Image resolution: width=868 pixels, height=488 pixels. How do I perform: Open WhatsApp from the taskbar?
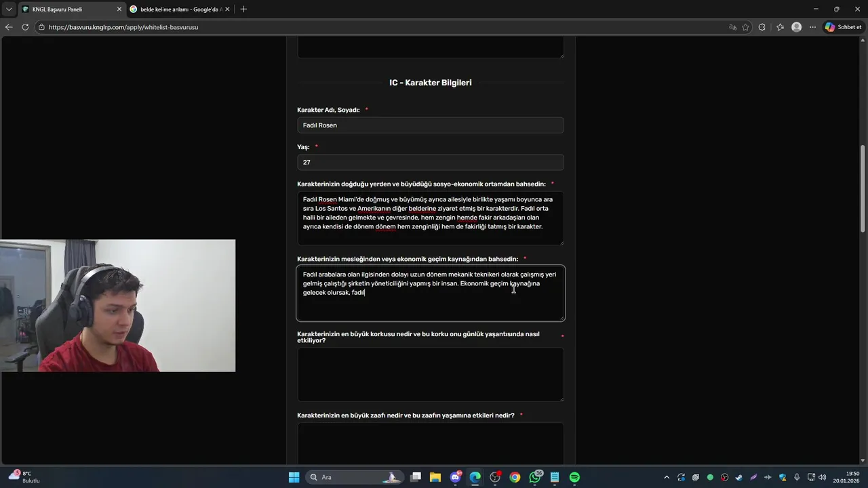[x=535, y=477]
